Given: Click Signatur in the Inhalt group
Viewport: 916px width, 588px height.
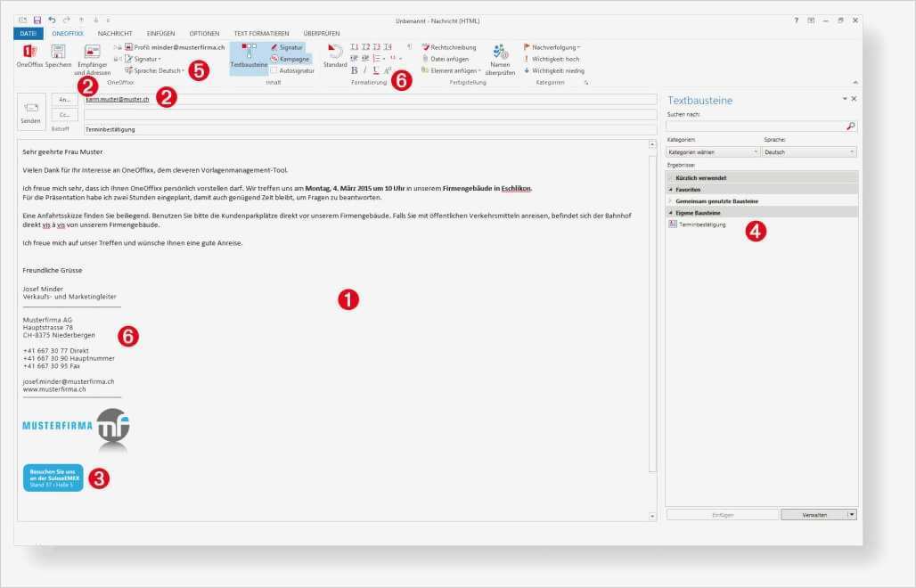Looking at the screenshot, I should (x=286, y=47).
